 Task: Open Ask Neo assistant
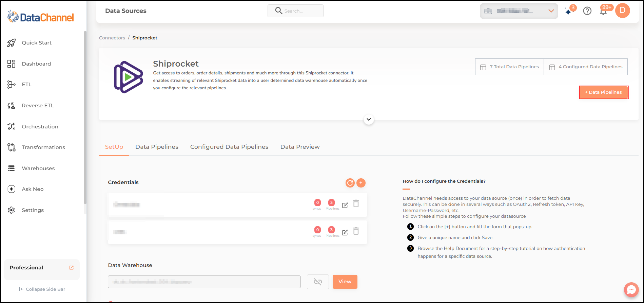[x=33, y=189]
